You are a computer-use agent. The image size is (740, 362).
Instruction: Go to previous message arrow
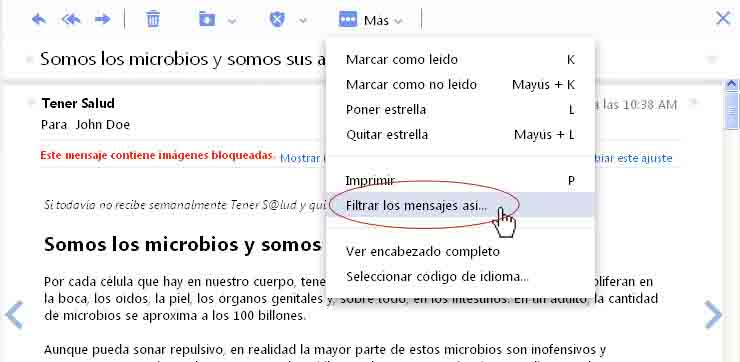(x=14, y=314)
